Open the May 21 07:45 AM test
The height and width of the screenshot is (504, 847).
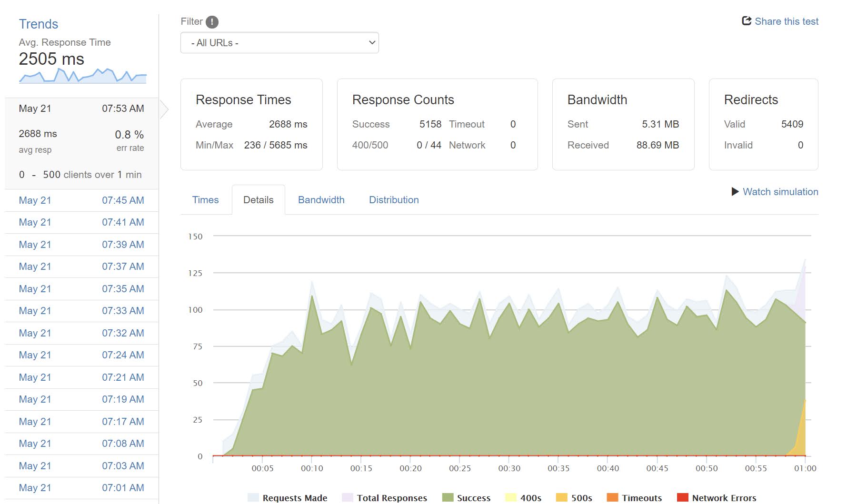click(x=81, y=200)
